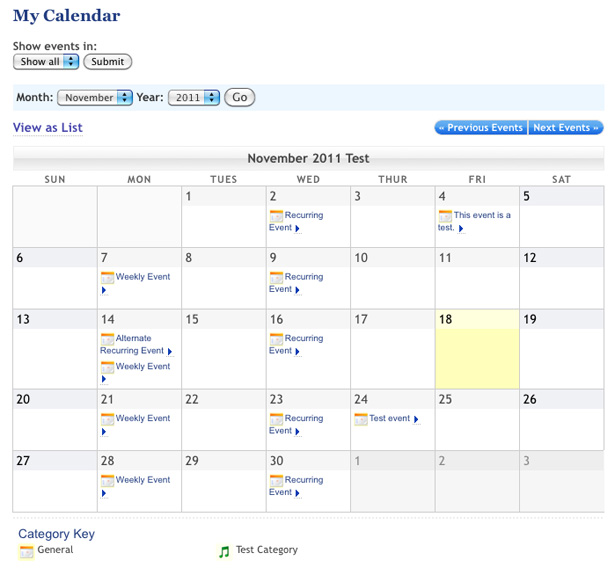The image size is (615, 575).
Task: Click the 'My Calendar' page heading
Action: click(x=66, y=16)
